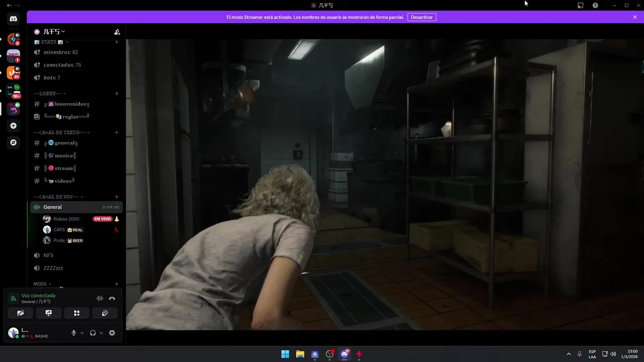Click the ESP LAA language indicator
644x362 pixels.
point(592,354)
